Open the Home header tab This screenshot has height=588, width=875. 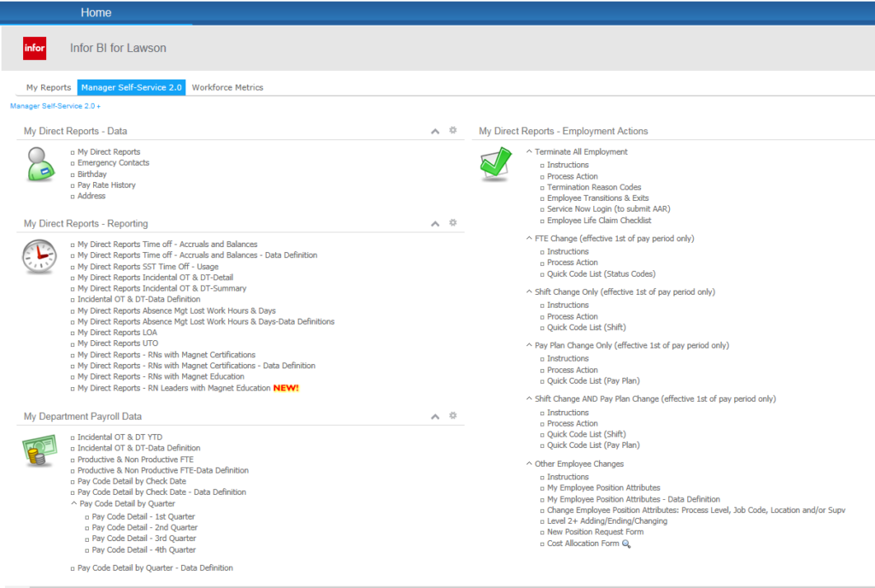pyautogui.click(x=96, y=13)
